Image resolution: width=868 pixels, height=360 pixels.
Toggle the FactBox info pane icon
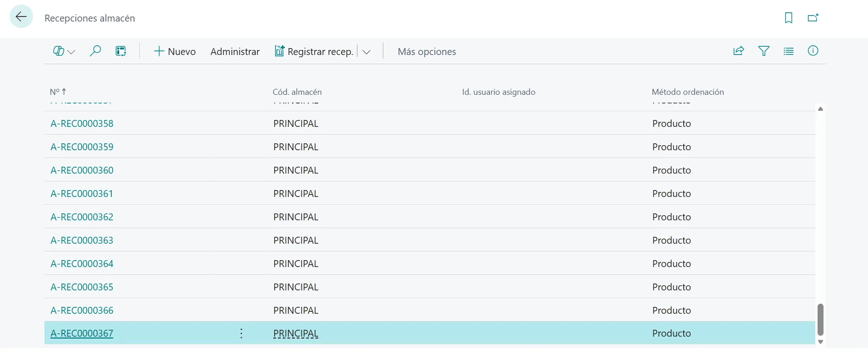[x=813, y=51]
